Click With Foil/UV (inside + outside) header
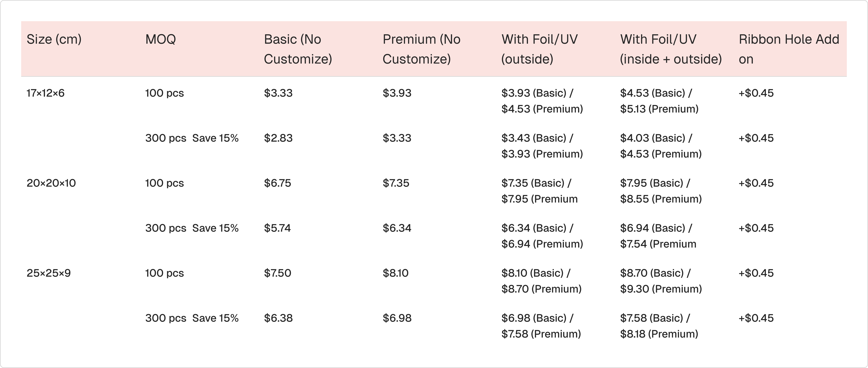Viewport: 868px width, 368px height. pyautogui.click(x=671, y=49)
